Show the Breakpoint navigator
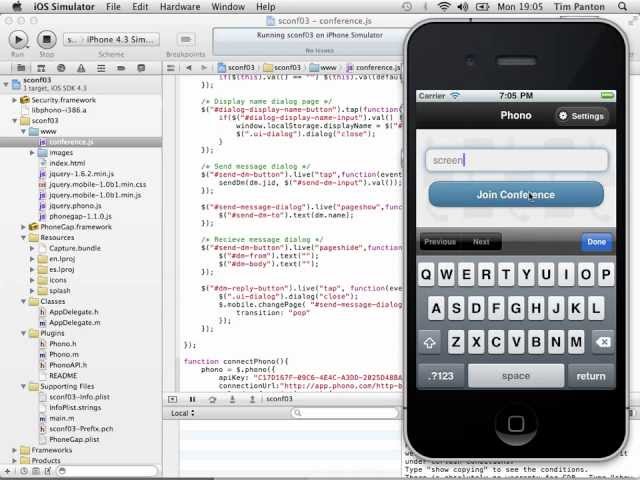Screen dimensions: 640x480 [x=121, y=68]
